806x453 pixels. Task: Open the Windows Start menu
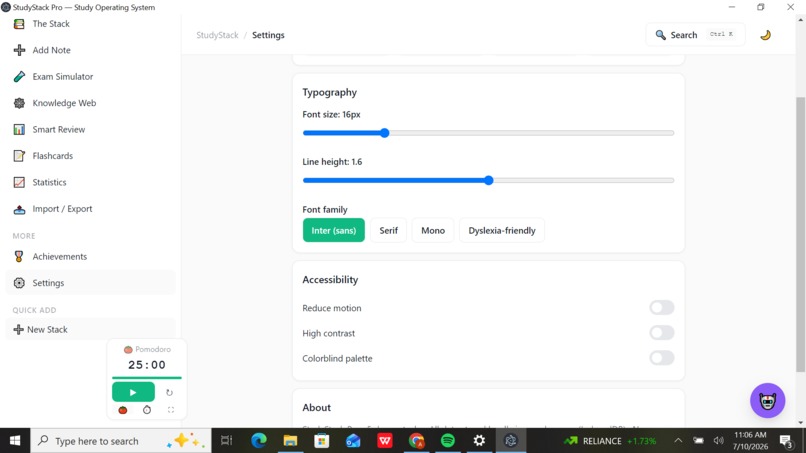point(15,441)
